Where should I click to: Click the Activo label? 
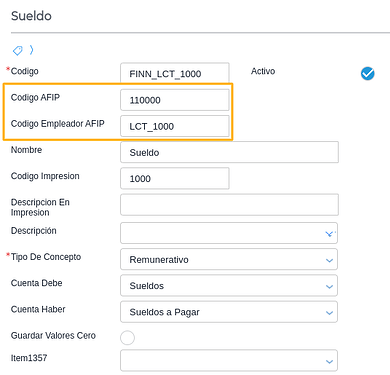click(x=263, y=71)
